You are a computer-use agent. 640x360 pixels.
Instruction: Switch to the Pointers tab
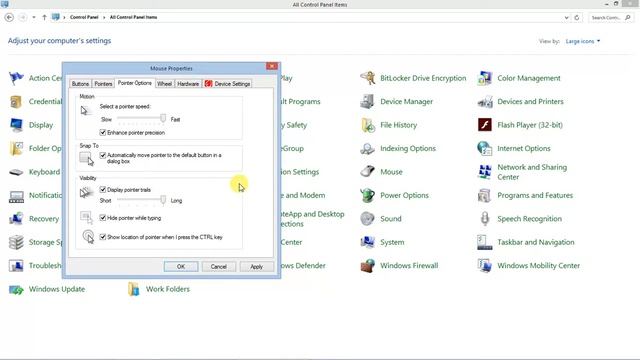(103, 84)
